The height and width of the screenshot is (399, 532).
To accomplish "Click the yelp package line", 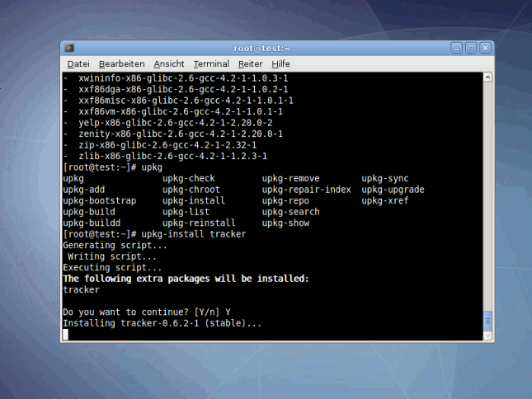I will click(x=168, y=123).
